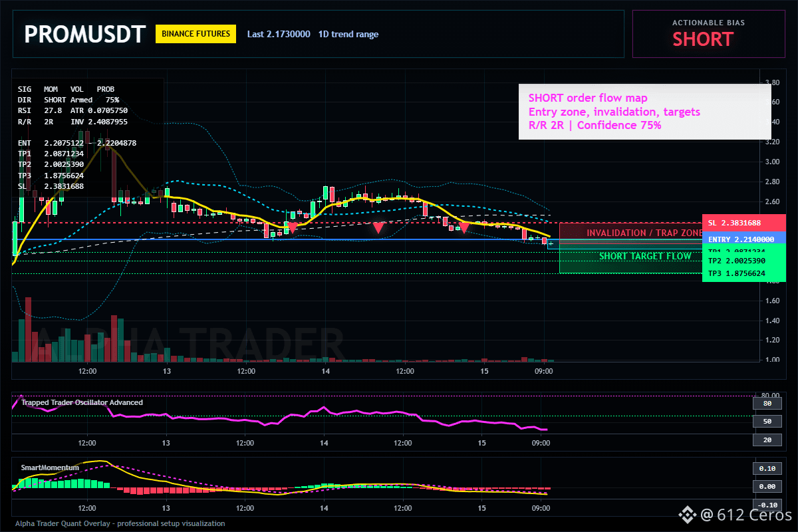Image resolution: width=798 pixels, height=532 pixels.
Task: Click the 50 level on oscillator axis
Action: (767, 422)
